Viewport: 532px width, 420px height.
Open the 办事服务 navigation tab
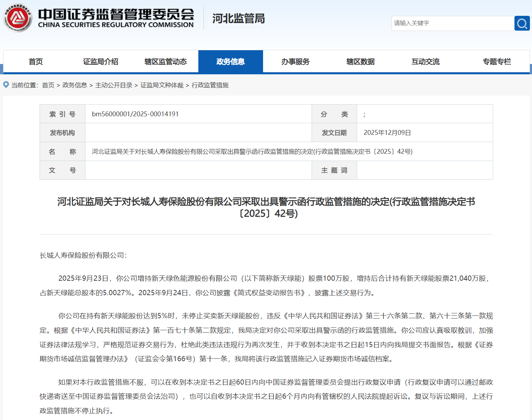[295, 62]
